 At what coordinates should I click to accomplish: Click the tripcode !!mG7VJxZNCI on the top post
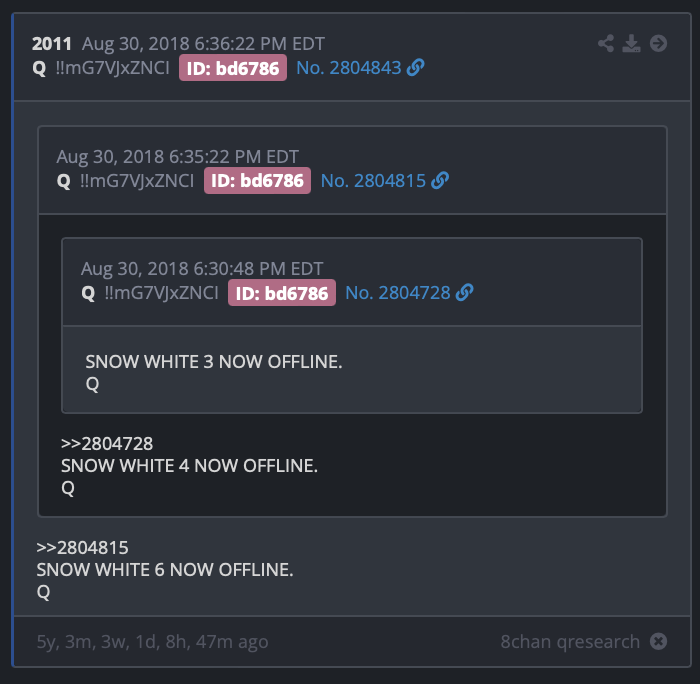point(112,68)
